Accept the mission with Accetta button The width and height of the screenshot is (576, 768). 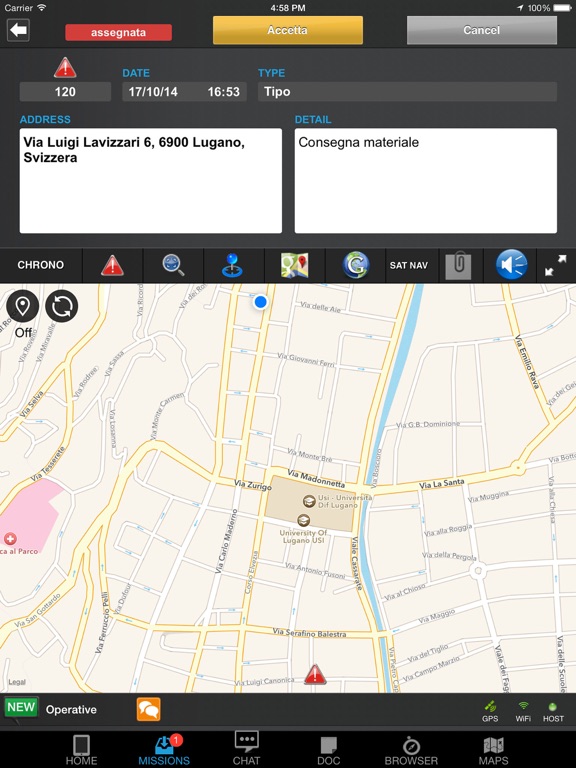[x=288, y=30]
